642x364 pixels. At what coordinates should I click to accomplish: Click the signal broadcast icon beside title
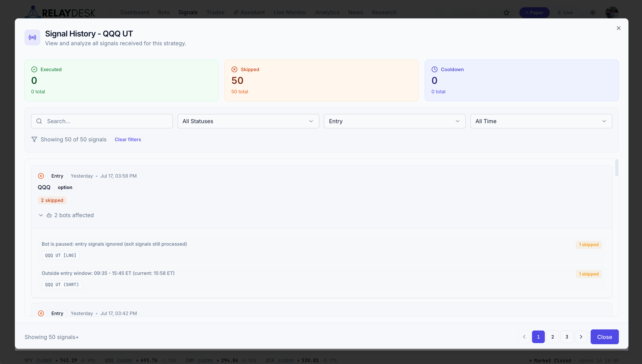coord(32,38)
